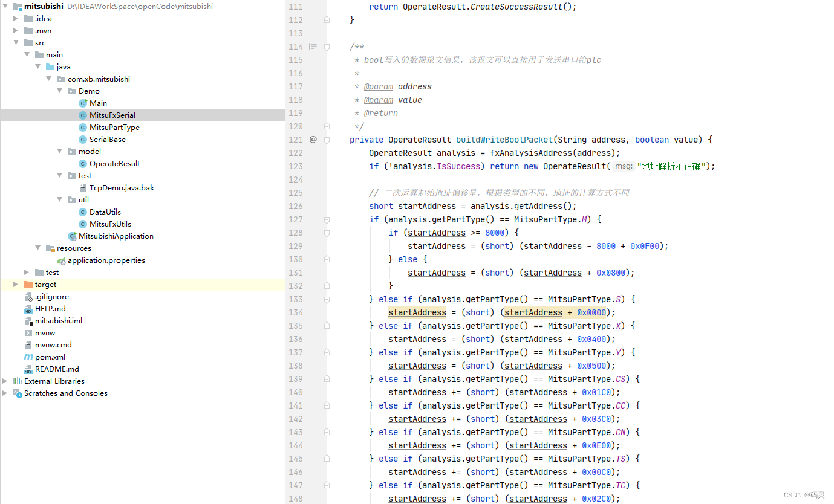Open TcpDemo.java.bak file
This screenshot has height=504, width=834.
coord(122,188)
